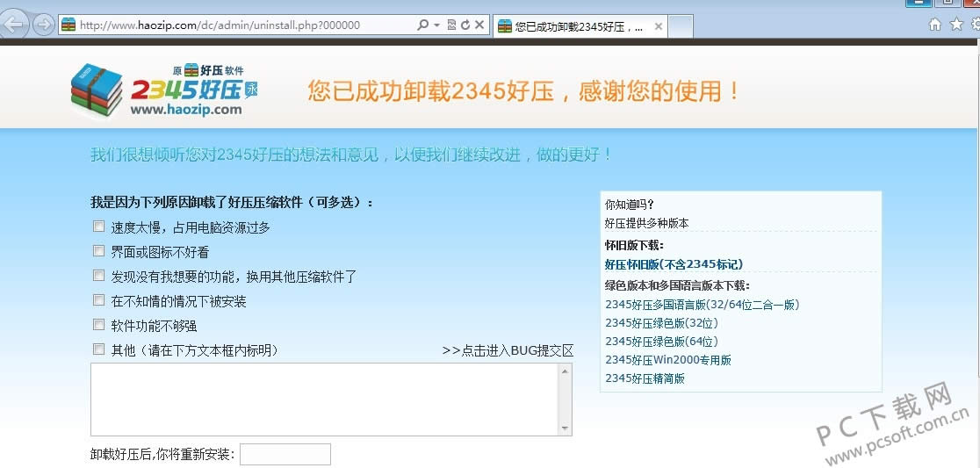
Task: Check 发现没有我想要的功能 option
Action: 98,276
